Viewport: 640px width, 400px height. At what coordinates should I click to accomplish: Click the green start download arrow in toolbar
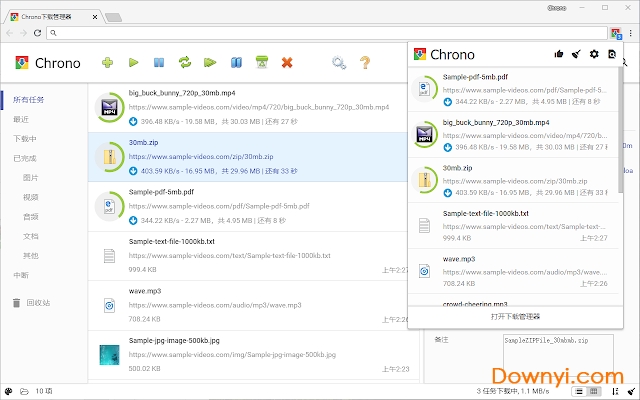[133, 63]
